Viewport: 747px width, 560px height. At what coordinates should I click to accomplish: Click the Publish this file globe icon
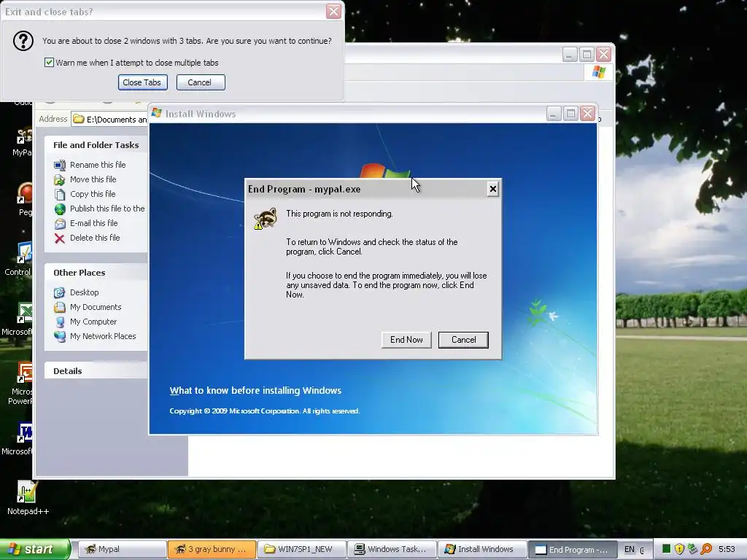pyautogui.click(x=60, y=209)
